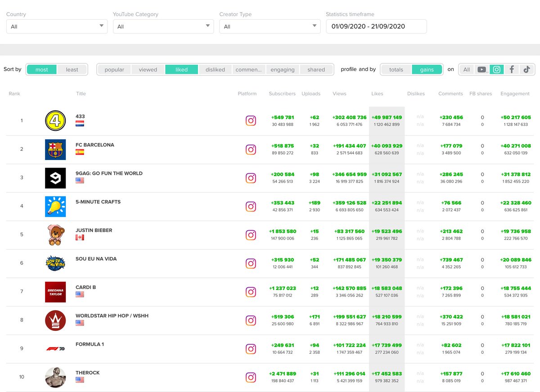Click Instagram icon in Formula 1 row
Viewport: 540px width, 392px height.
tap(251, 349)
